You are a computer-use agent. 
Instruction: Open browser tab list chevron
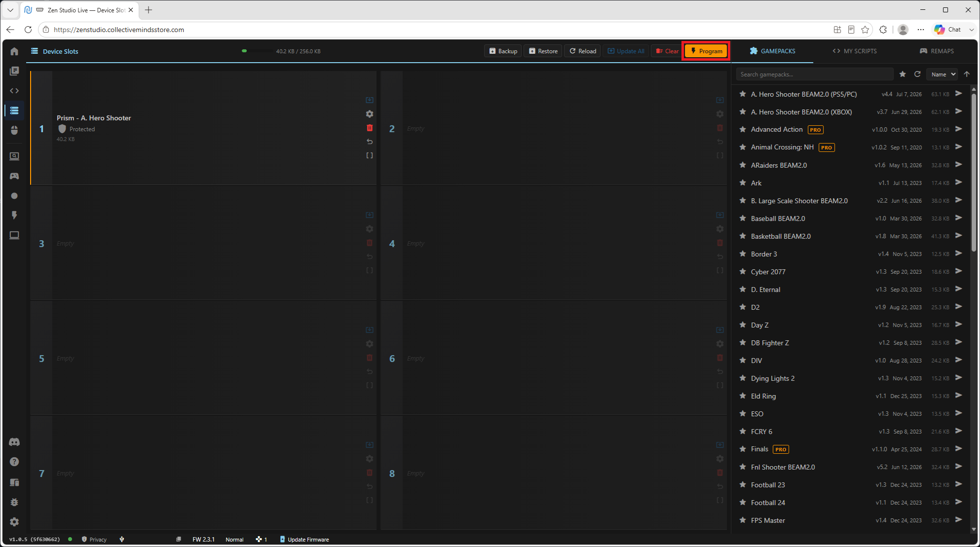[x=10, y=10]
